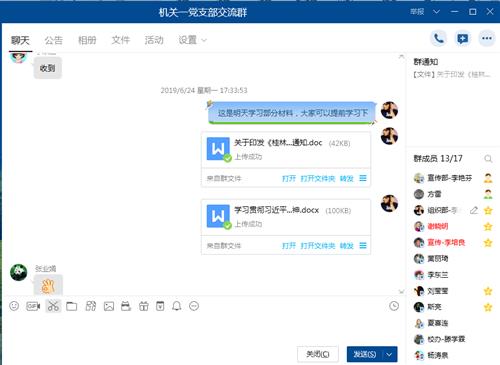Expand the 设置 dropdown tab
Viewport: 500px width, 365px height.
pos(192,40)
